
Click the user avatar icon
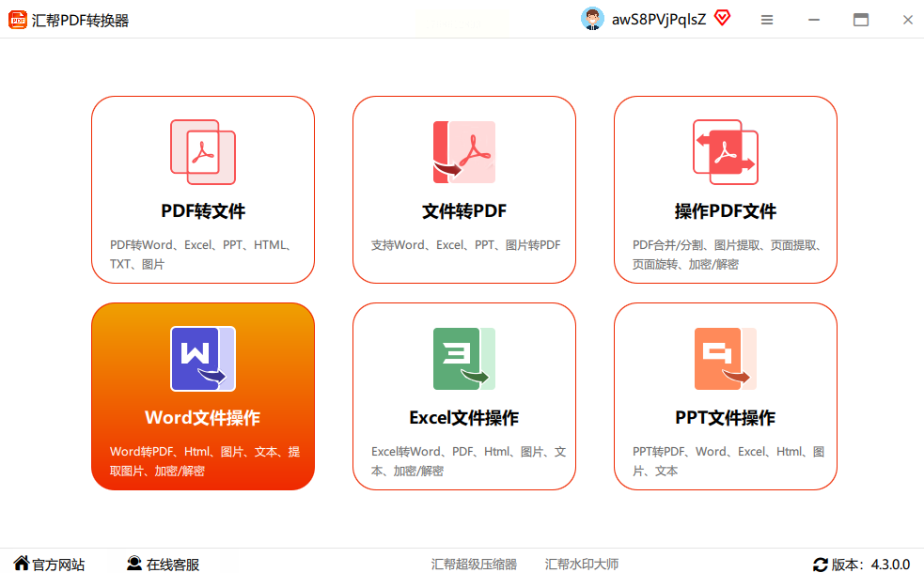[592, 19]
